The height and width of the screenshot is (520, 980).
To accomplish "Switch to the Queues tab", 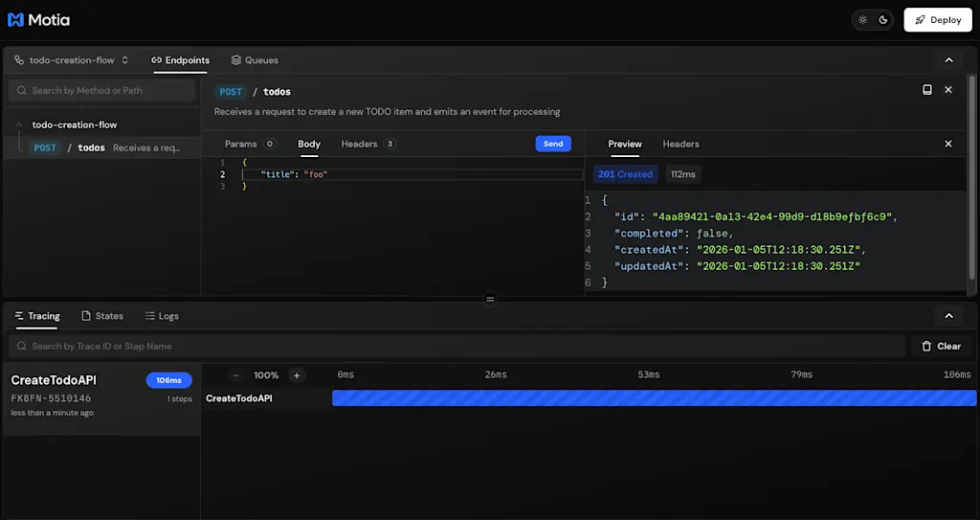I will click(255, 60).
